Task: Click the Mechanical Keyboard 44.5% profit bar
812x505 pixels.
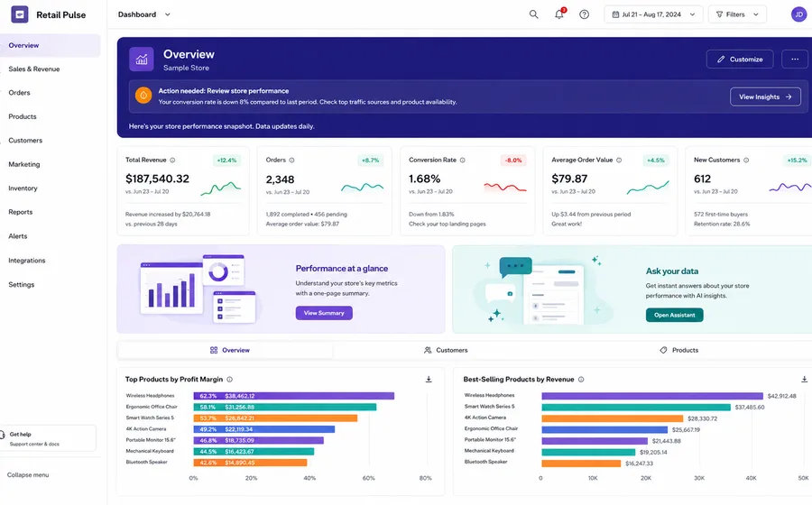Action: point(254,452)
